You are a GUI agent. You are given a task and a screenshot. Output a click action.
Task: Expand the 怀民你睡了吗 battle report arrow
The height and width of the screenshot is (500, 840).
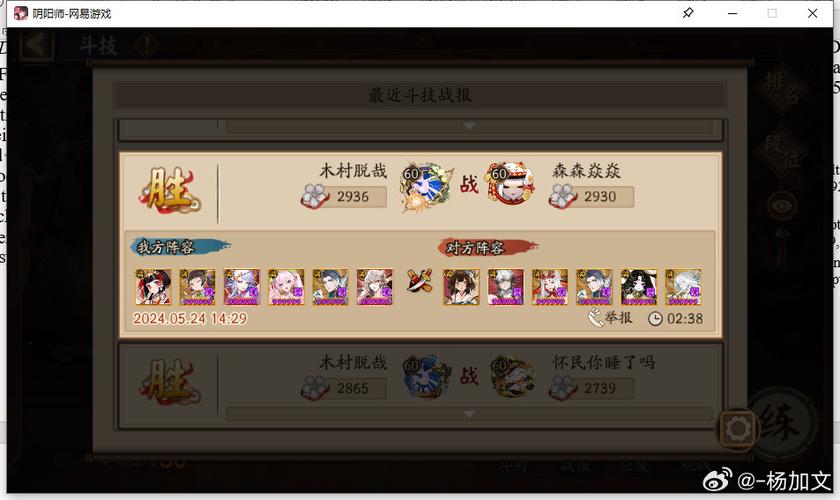pos(469,414)
